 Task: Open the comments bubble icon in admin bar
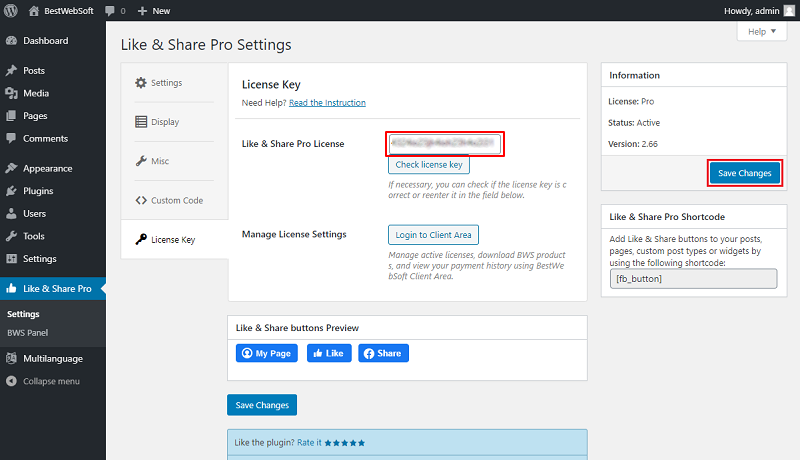(x=110, y=11)
